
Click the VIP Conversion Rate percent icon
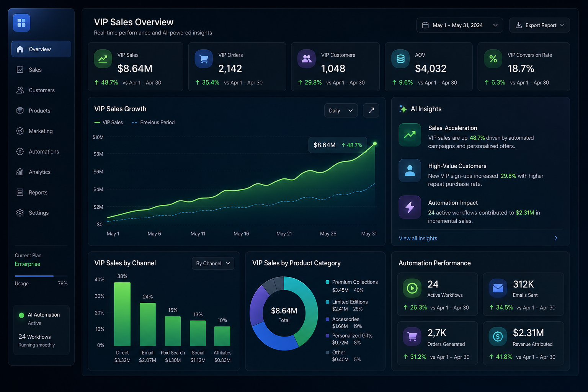[493, 59]
